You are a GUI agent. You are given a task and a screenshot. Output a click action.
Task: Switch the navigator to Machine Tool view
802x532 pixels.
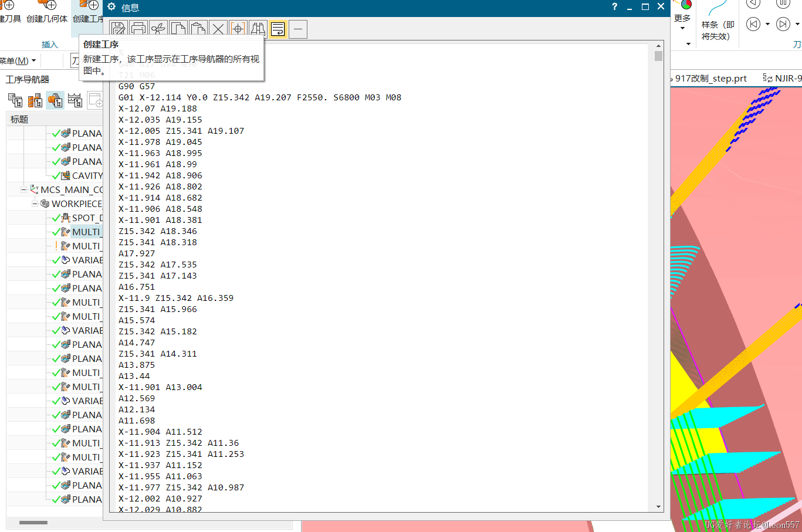pyautogui.click(x=35, y=100)
